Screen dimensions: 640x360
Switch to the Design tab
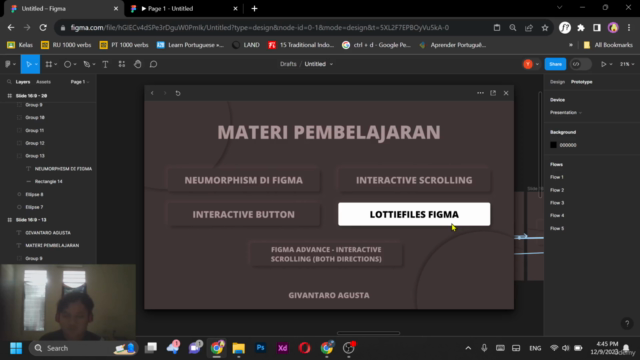coord(557,82)
